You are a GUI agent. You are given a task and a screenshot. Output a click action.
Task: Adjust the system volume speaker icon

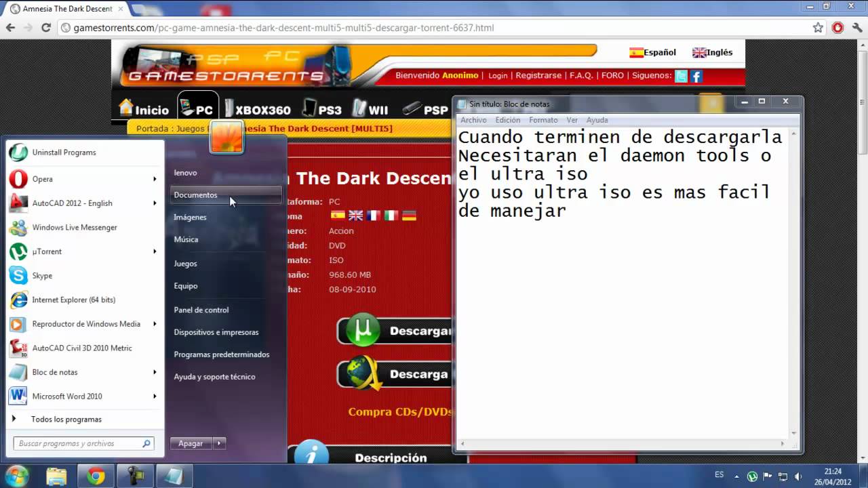coord(798,476)
